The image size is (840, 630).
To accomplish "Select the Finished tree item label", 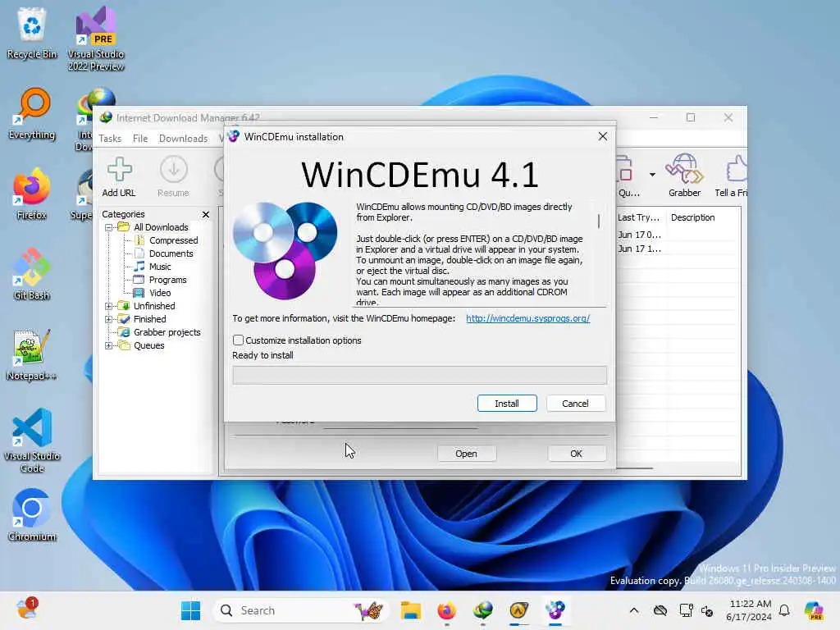I will (x=149, y=319).
